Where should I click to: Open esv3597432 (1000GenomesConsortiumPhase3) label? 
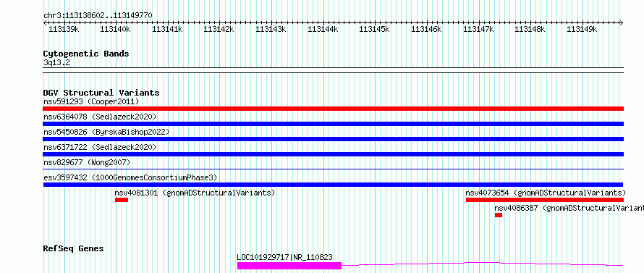tap(130, 177)
